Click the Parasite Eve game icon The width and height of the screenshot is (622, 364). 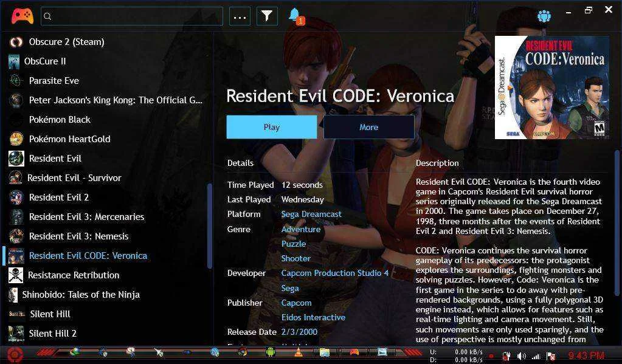pyautogui.click(x=16, y=81)
